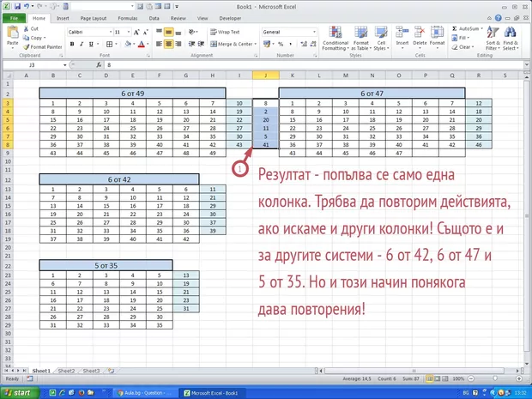Pick the red Font Color button
Viewport: 532px width, 399px height.
click(141, 44)
